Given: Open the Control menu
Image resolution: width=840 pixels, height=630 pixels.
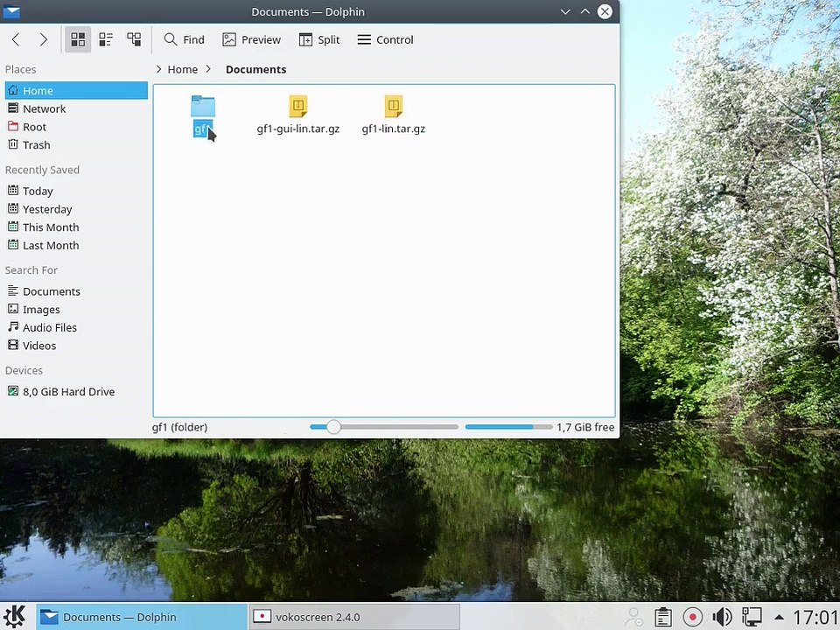Looking at the screenshot, I should [386, 39].
